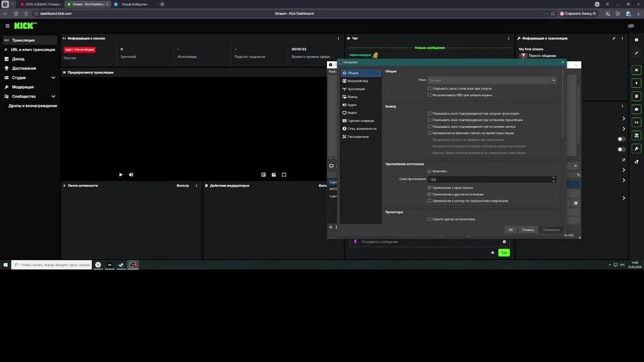Click the 'Отправить сообщение' chat input
644x362 pixels.
pos(429,242)
